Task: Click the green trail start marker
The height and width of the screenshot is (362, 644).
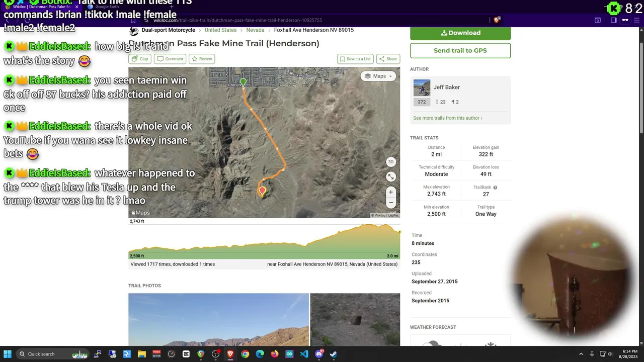Action: 244,82
